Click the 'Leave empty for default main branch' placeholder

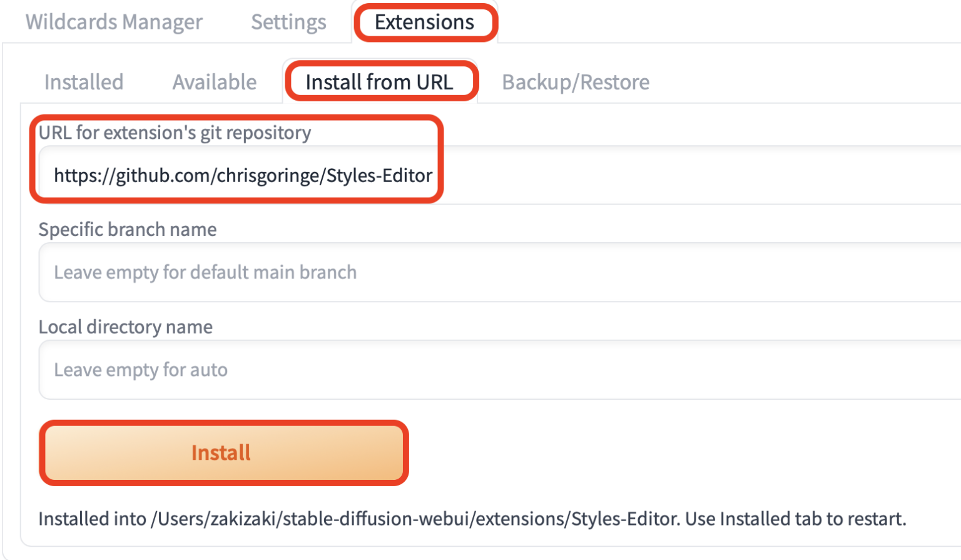point(205,272)
